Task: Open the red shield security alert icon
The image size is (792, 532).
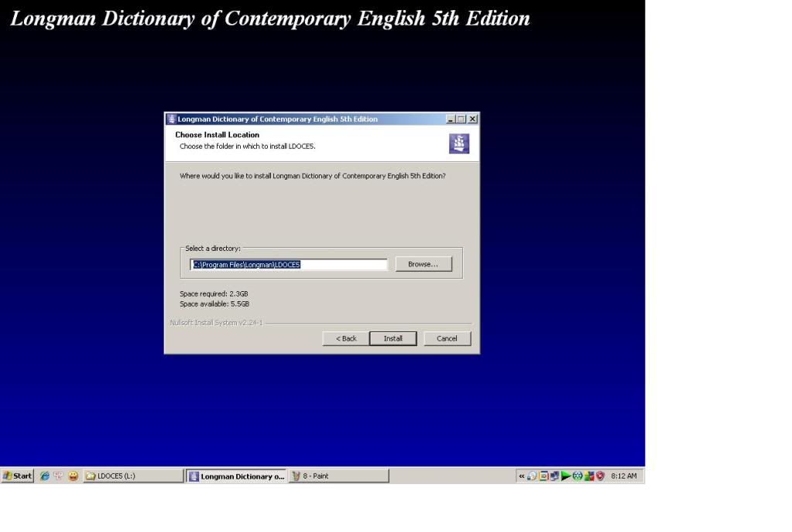Action: tap(600, 476)
